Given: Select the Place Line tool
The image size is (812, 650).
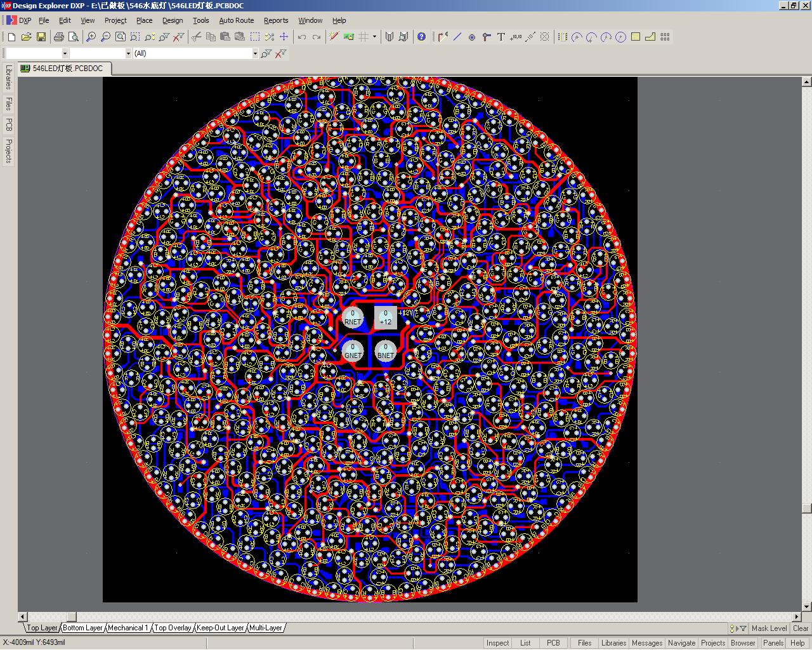Looking at the screenshot, I should click(457, 37).
